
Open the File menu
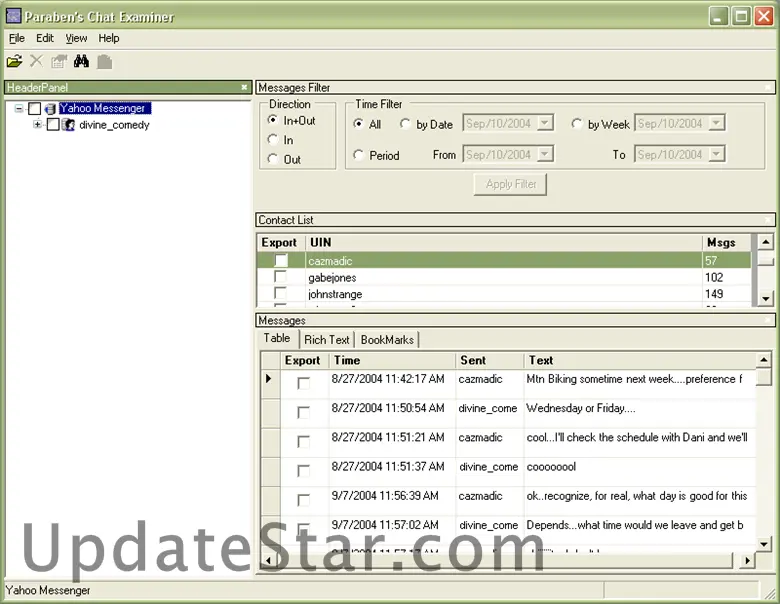(x=17, y=38)
